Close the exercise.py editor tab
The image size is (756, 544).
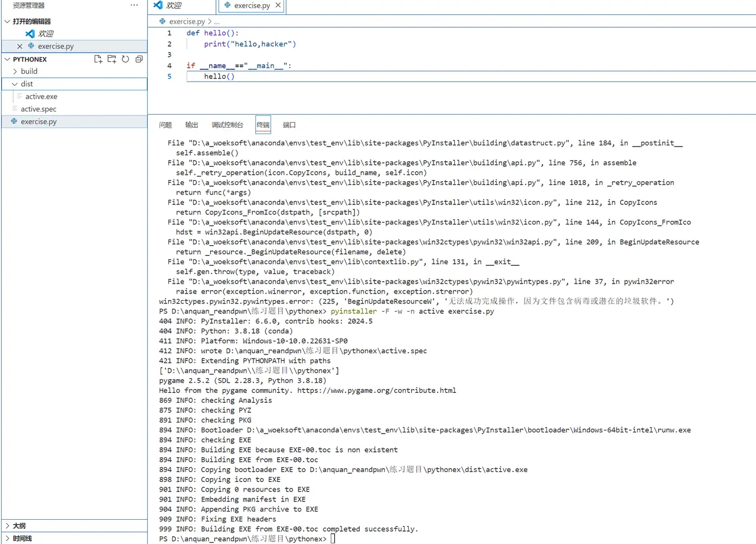[x=278, y=5]
